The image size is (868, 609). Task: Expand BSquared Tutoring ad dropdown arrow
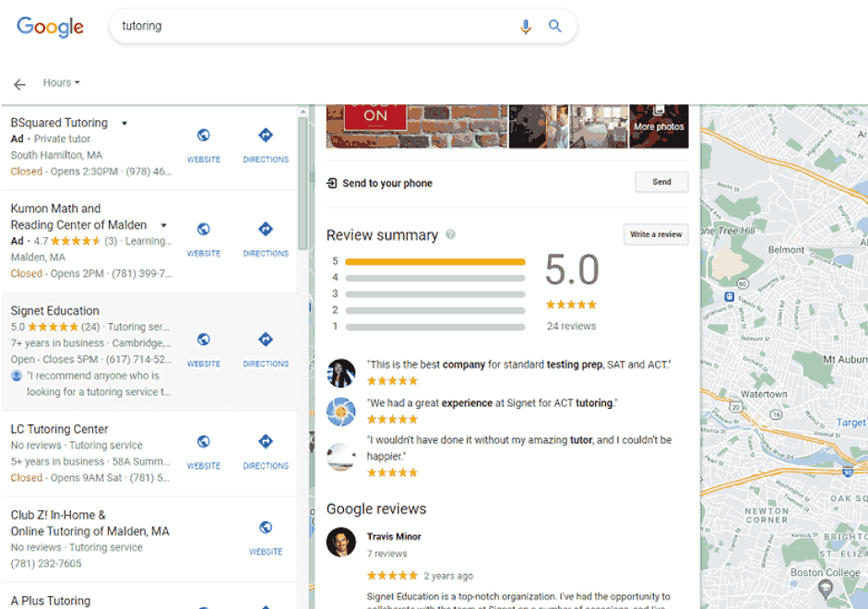tap(125, 123)
